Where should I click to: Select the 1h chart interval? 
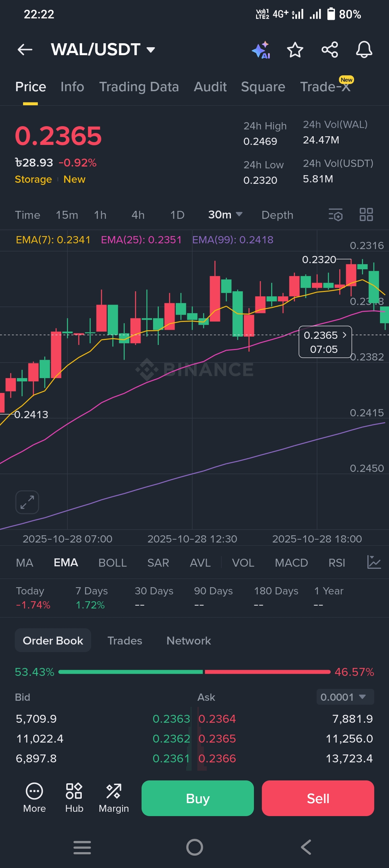pyautogui.click(x=100, y=215)
